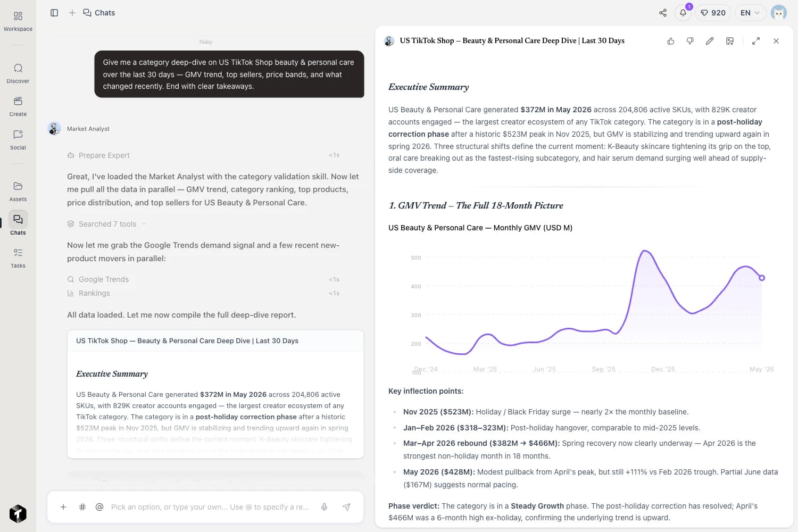Image resolution: width=798 pixels, height=532 pixels.
Task: Open the notifications bell
Action: point(683,13)
